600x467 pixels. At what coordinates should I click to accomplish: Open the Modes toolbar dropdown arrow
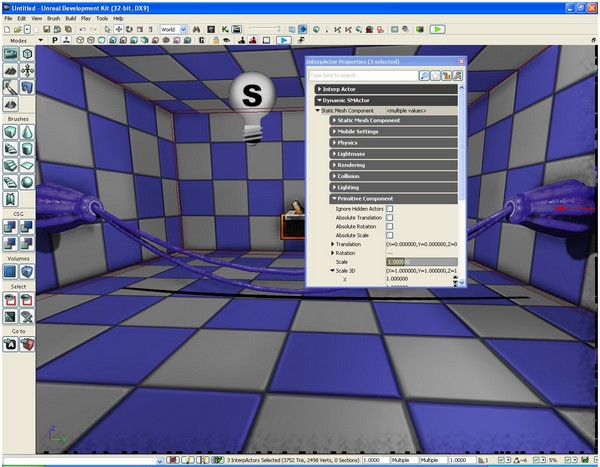[41, 40]
